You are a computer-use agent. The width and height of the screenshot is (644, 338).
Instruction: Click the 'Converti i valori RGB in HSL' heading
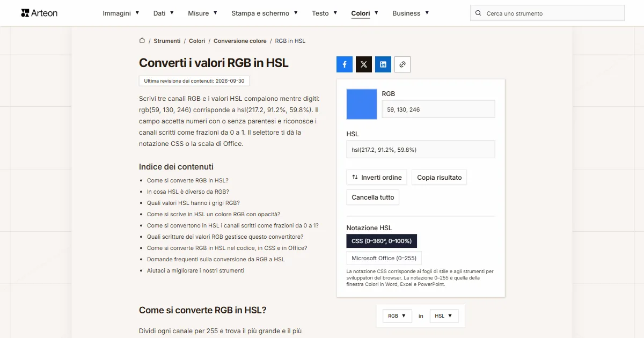pos(214,63)
